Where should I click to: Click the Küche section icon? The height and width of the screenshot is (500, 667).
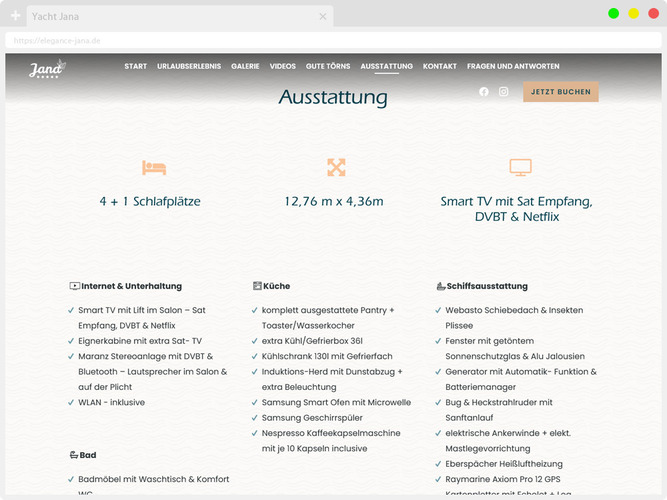pos(257,286)
